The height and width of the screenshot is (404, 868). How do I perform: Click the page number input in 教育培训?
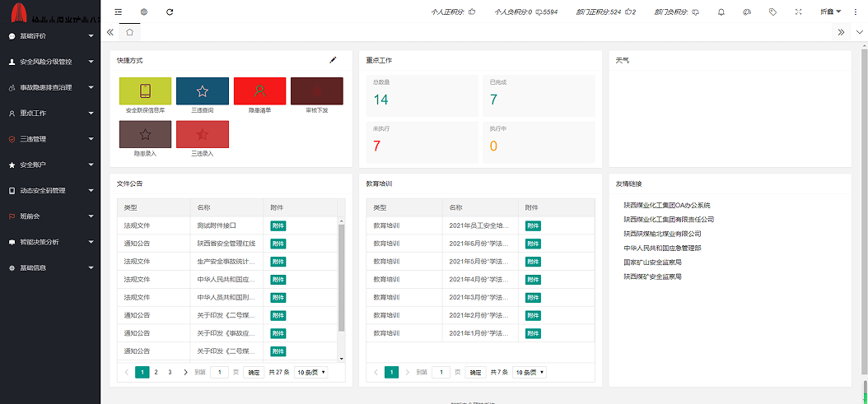coord(442,373)
